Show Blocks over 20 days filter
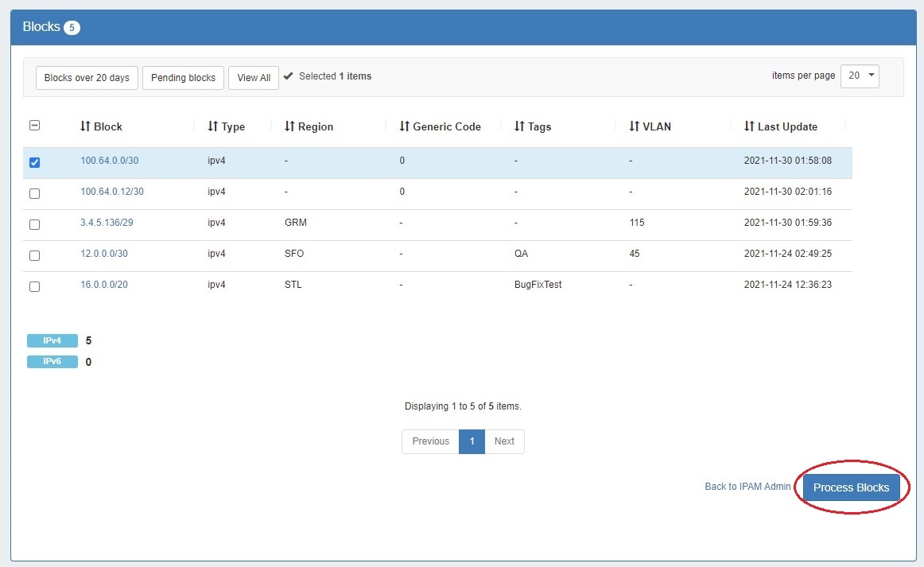The image size is (924, 567). click(x=87, y=78)
